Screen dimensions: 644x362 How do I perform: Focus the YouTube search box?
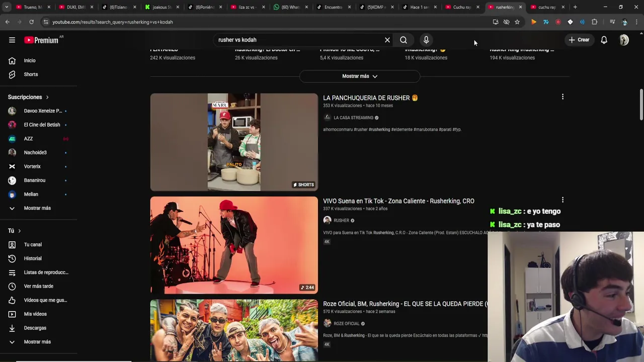299,40
